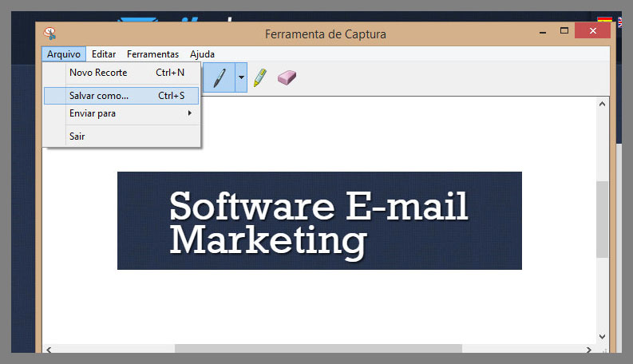Minimize the Ferramenta de Captura window

click(543, 31)
